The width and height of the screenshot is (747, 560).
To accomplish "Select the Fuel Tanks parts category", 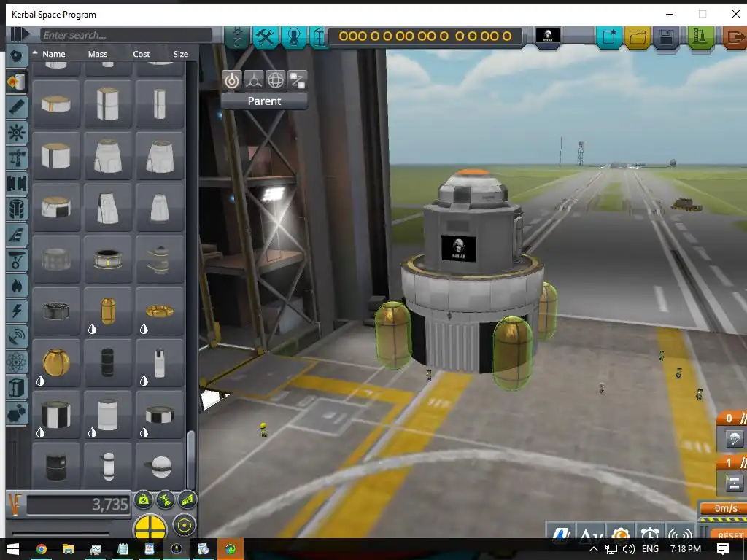I will point(18,82).
